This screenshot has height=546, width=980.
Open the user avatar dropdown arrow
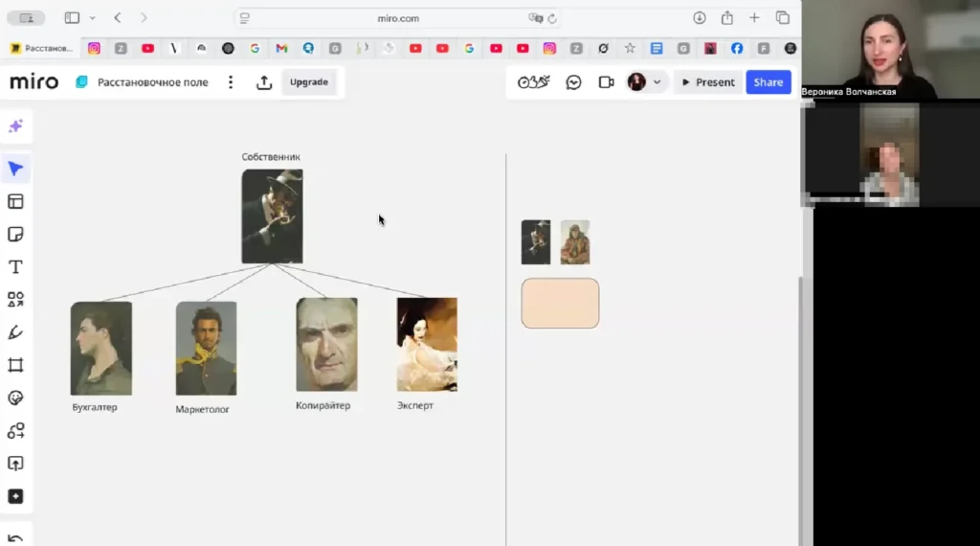(x=657, y=82)
